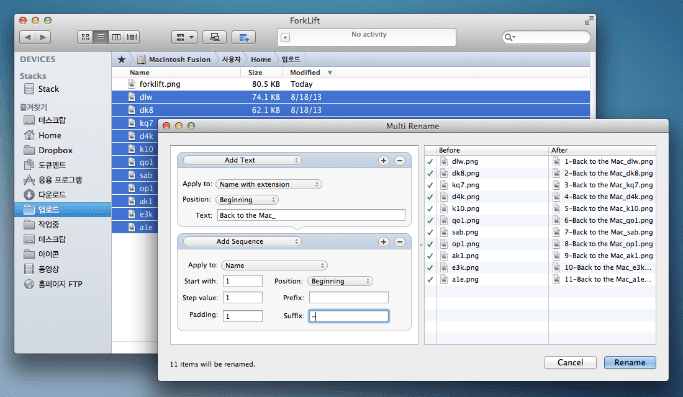
Task: Open 홈페이지 FTP in the sidebar
Action: (x=53, y=284)
